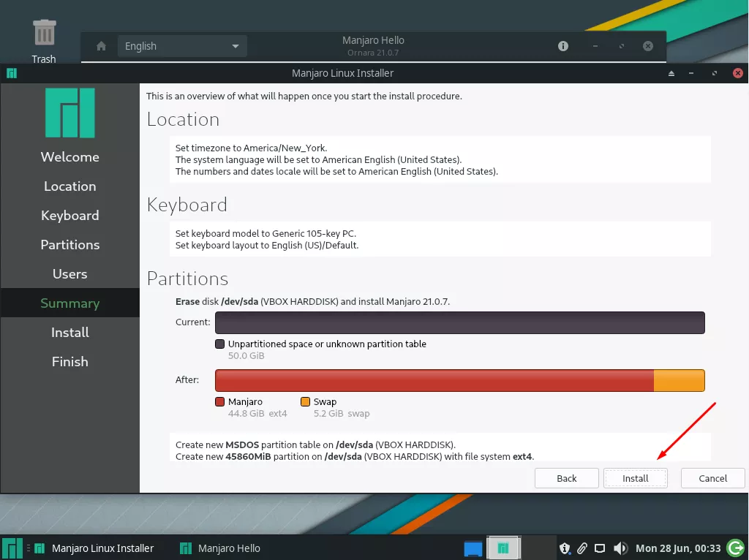749x560 pixels.
Task: Click the clock showing Mon 28 Jun, 00:33
Action: (678, 548)
